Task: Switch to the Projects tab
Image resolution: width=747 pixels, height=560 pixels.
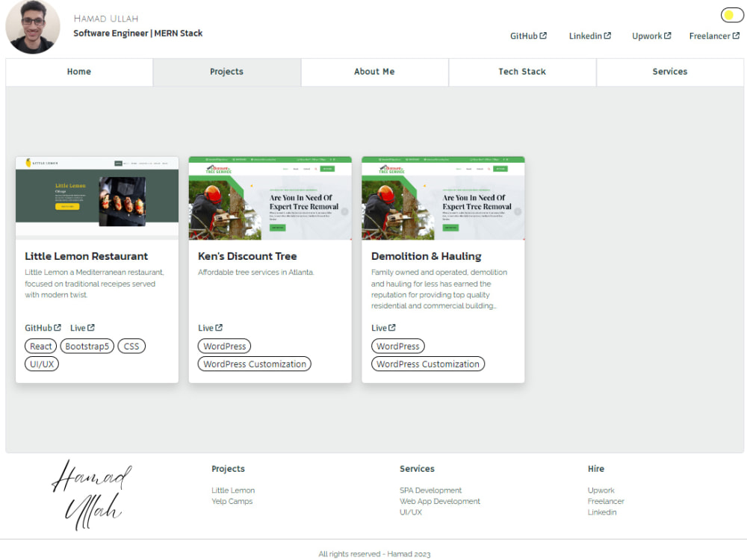Action: click(226, 72)
